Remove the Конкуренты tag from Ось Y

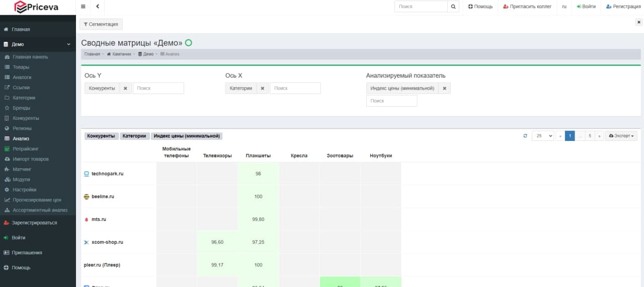[125, 88]
